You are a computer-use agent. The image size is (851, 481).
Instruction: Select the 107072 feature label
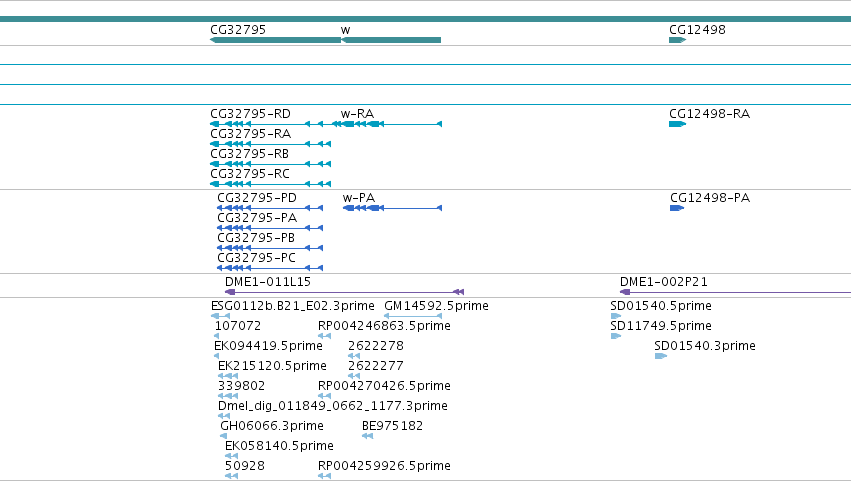(238, 326)
